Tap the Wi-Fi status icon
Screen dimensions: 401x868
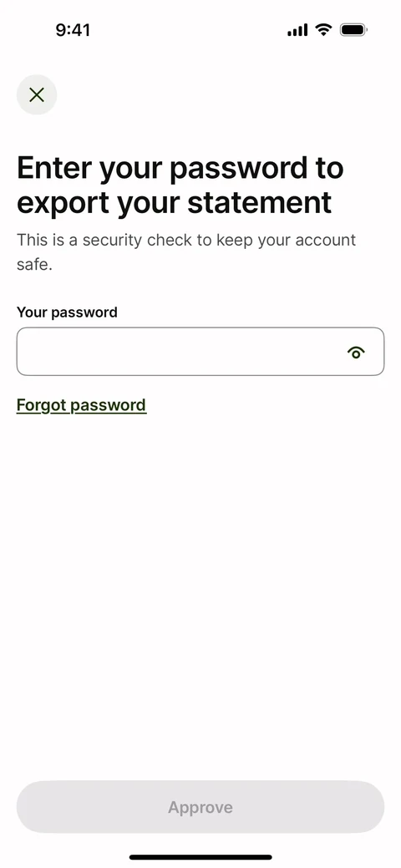tap(323, 29)
